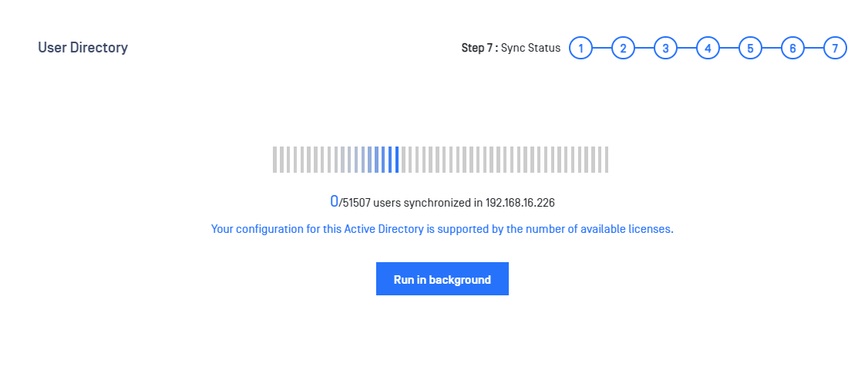Click the User Directory heading
868x384 pixels.
tap(83, 48)
